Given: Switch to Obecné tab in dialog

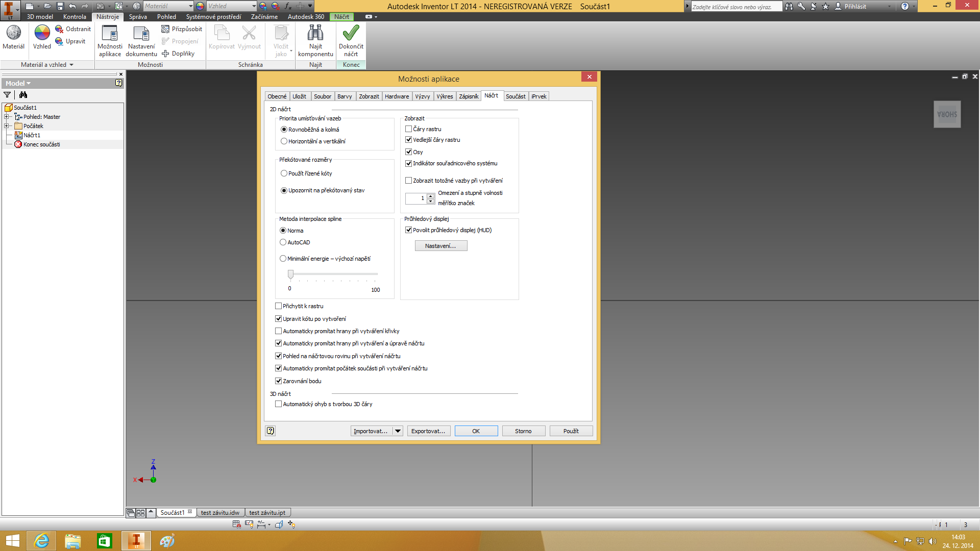Looking at the screenshot, I should (277, 96).
